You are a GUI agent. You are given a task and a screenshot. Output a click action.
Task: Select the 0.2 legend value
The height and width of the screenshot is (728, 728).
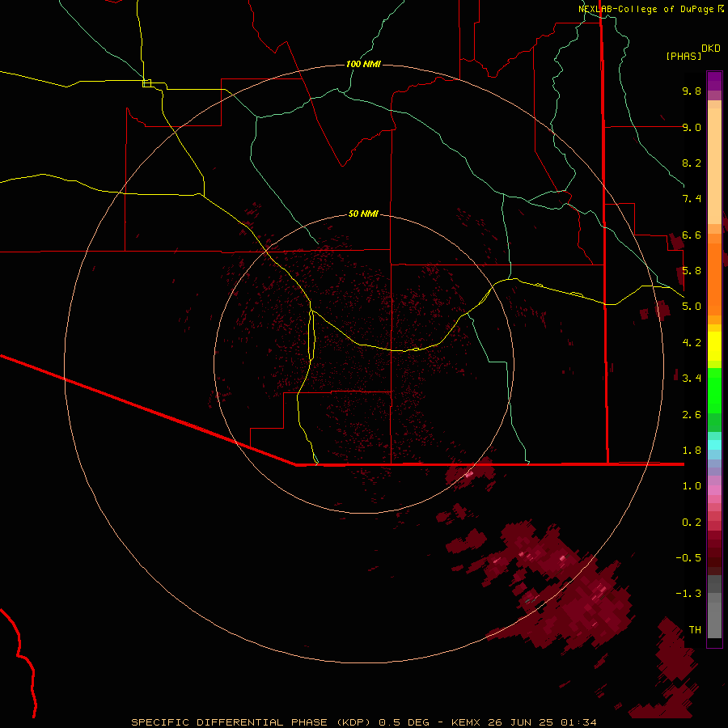coord(692,523)
